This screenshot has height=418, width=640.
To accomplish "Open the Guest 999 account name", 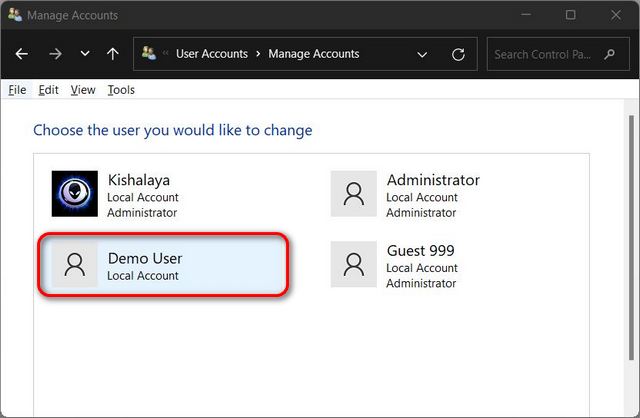I will (420, 251).
